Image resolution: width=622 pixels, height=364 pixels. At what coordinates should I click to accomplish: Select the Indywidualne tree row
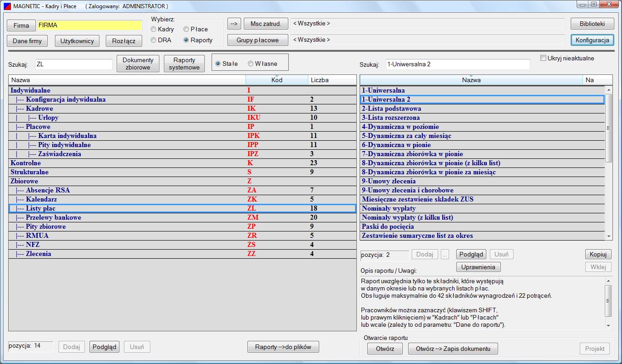182,90
